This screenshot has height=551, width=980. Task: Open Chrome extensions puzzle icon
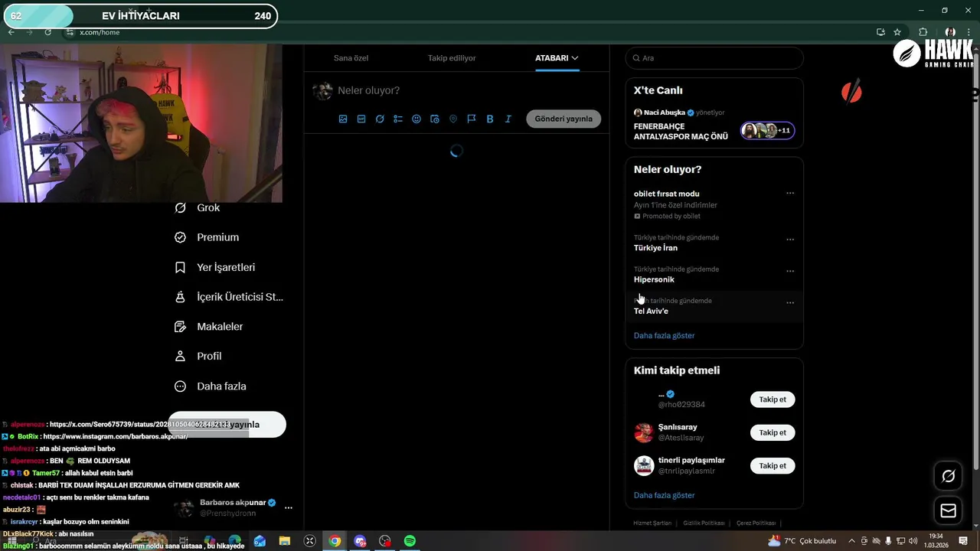tap(923, 32)
